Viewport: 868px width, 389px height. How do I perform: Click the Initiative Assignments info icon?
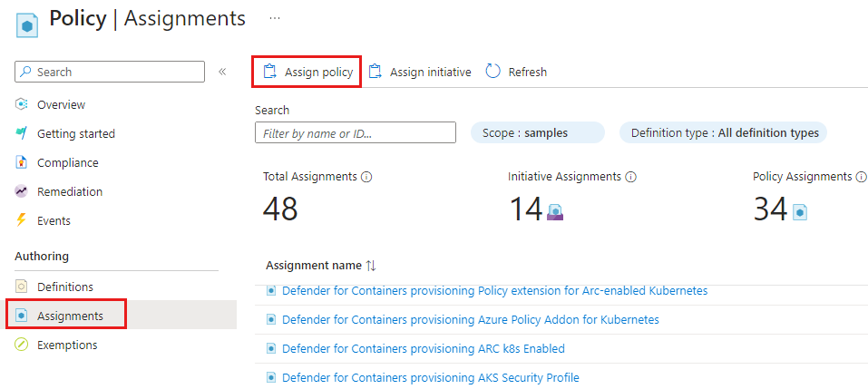(630, 177)
